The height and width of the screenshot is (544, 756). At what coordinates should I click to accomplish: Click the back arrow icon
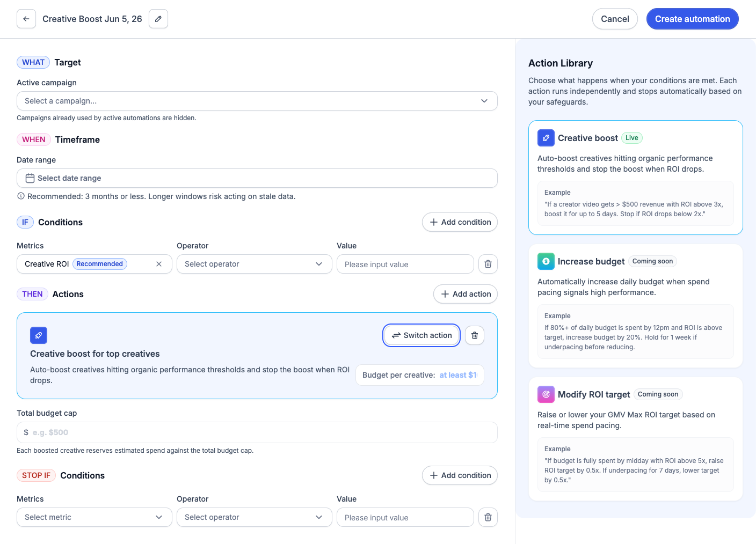[26, 19]
